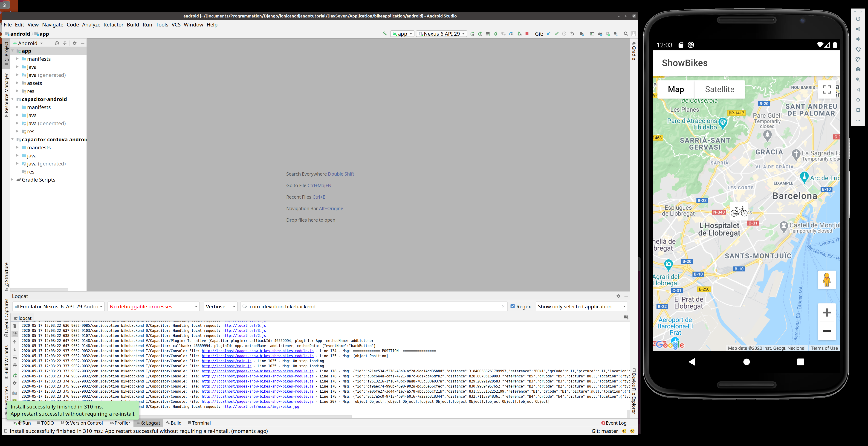
Task: Open logcat header settings gear in sidebar
Action: 14,383
